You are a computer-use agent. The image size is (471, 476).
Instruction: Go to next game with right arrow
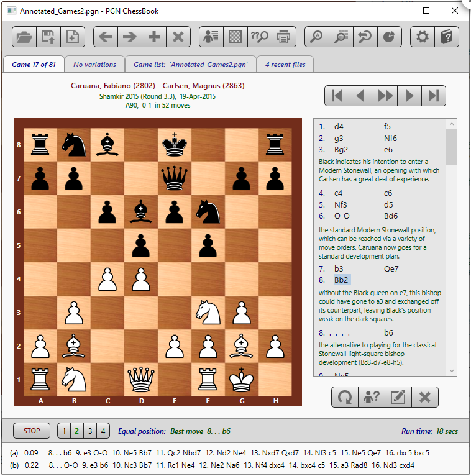point(130,37)
